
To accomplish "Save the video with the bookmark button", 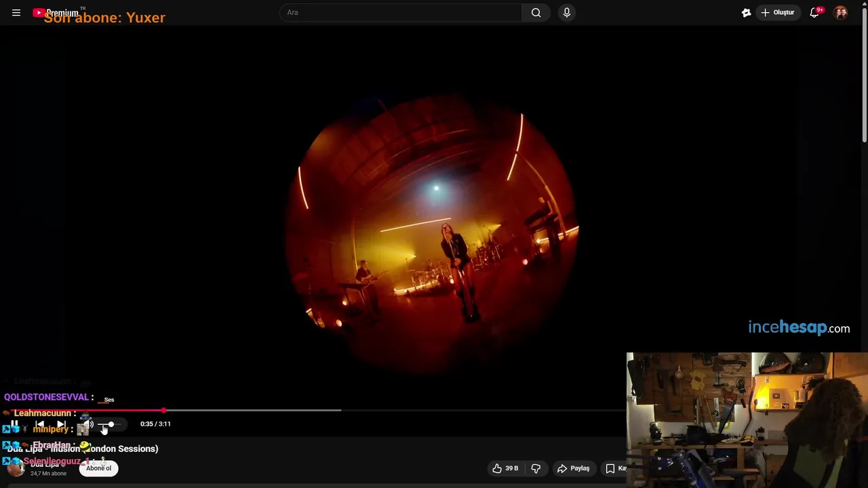I will (x=614, y=468).
